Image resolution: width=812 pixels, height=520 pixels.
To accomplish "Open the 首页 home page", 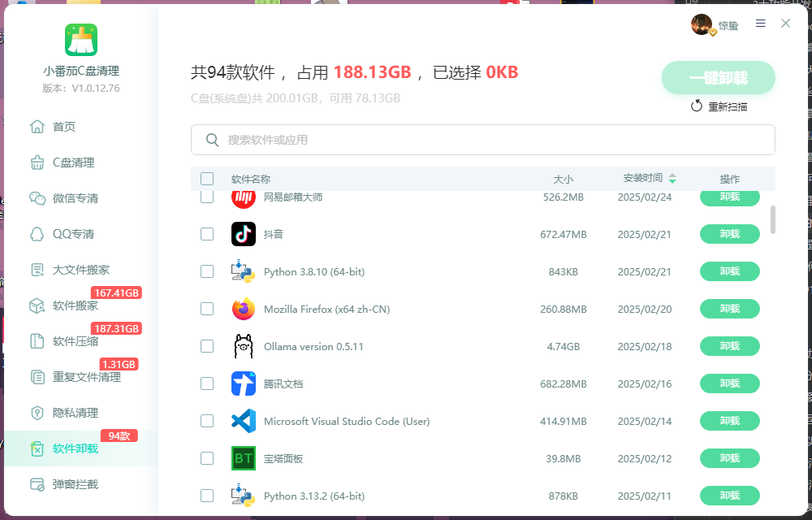I will pos(53,127).
